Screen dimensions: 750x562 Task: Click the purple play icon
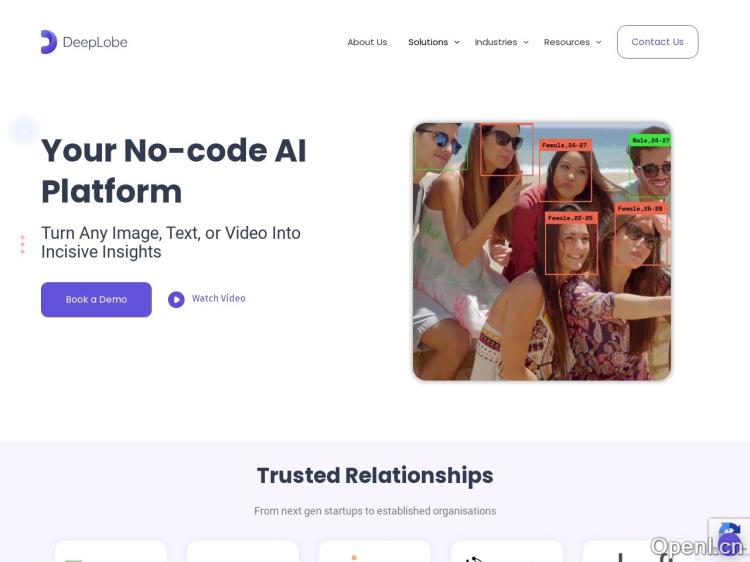point(176,299)
